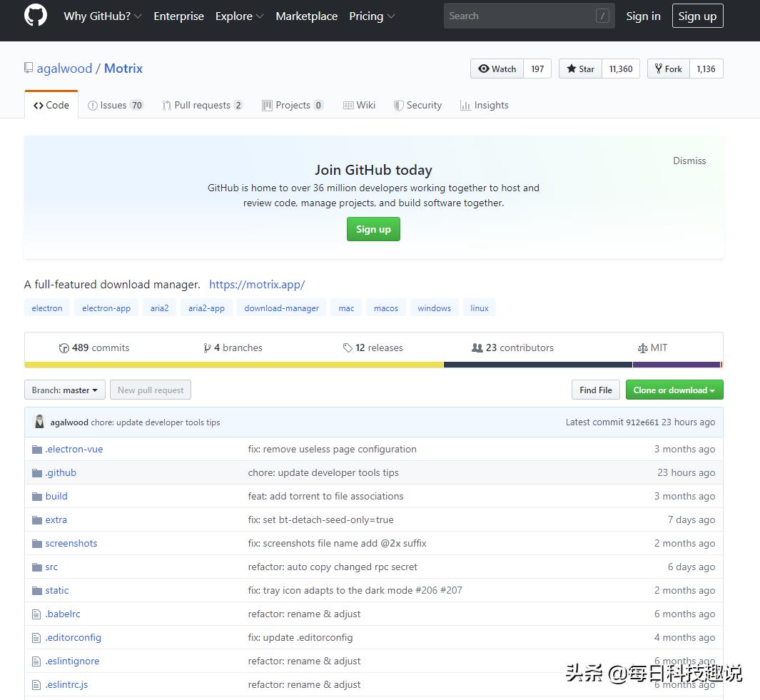Click the branches fork icon
Viewport: 760px width, 700px height.
207,348
